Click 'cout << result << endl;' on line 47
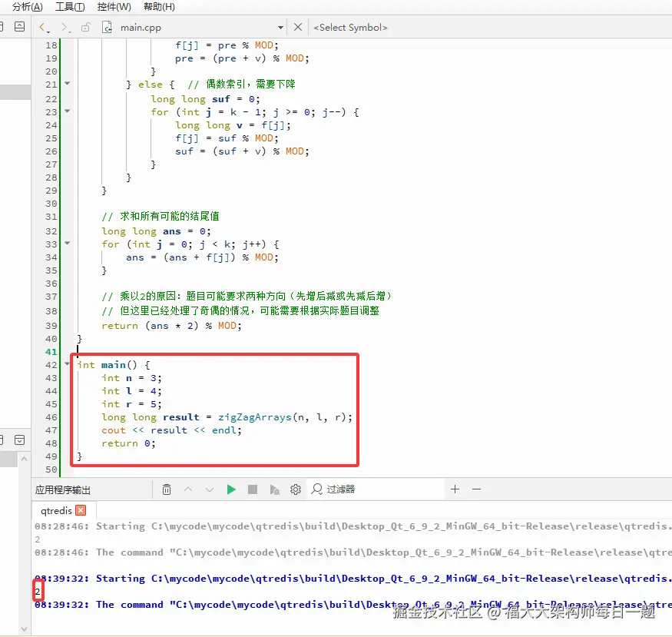Screen dimensions: 672x637 tap(171, 430)
